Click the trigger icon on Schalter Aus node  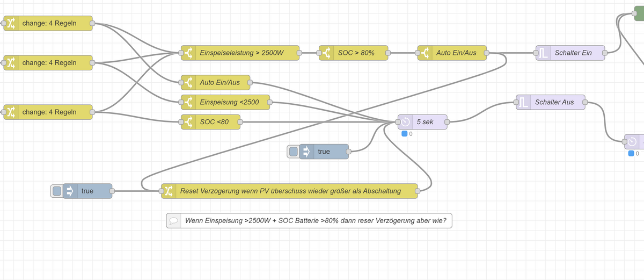coord(524,102)
